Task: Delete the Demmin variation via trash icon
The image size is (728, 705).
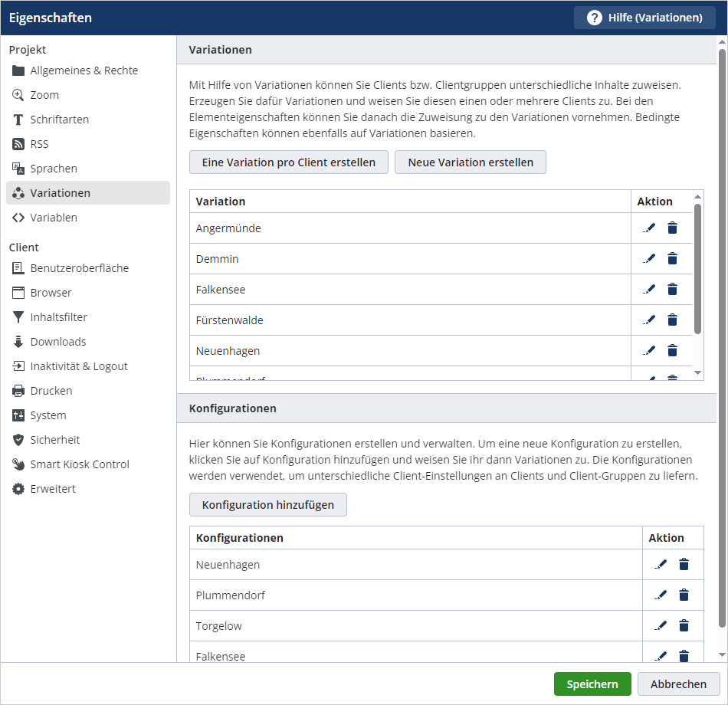Action: (x=672, y=258)
